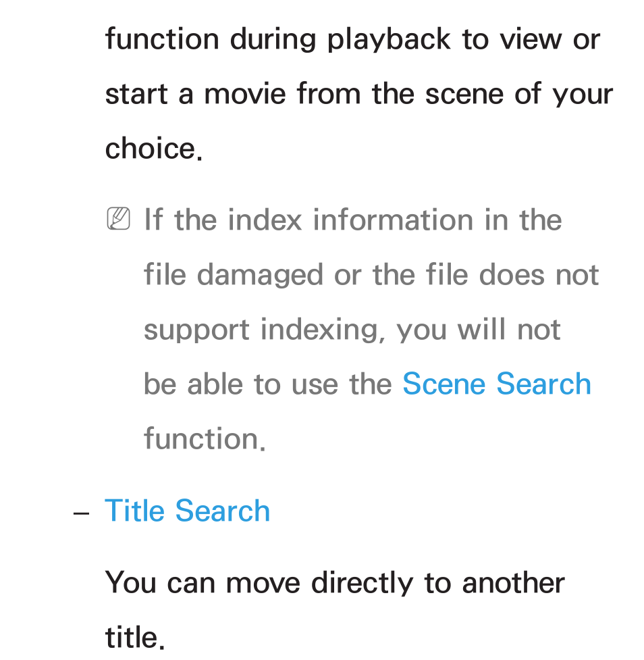The image size is (644, 660).
Task: Click the word 'title.' on the last line
Action: (135, 637)
